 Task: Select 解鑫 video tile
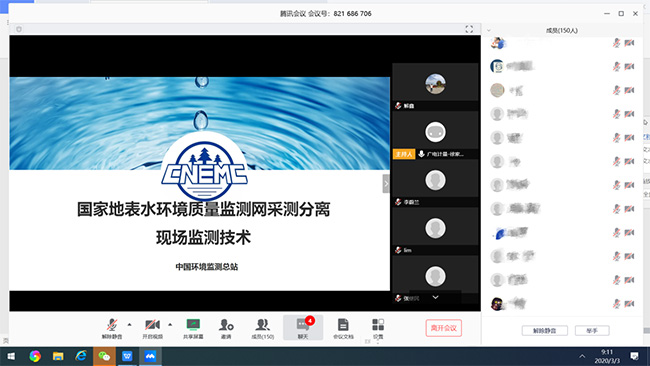coord(435,87)
